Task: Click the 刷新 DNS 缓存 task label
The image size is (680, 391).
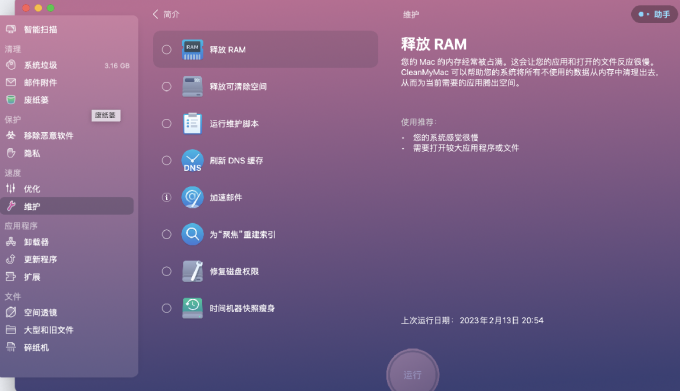Action: [x=236, y=160]
